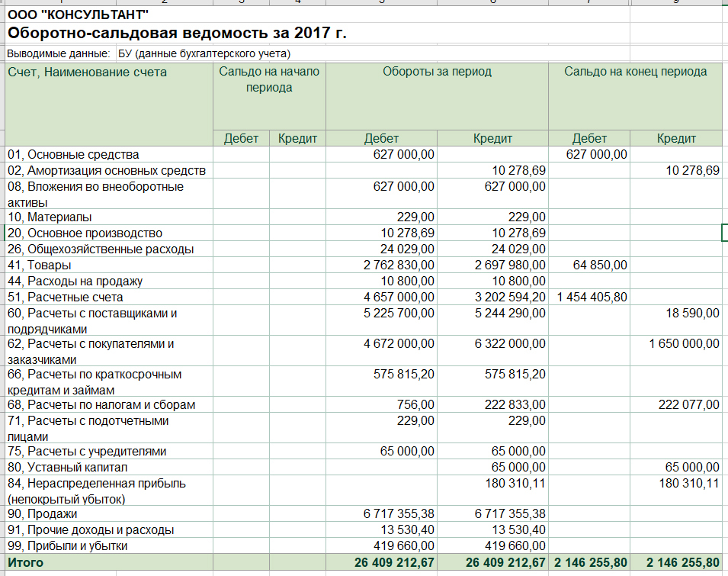Image resolution: width=728 pixels, height=576 pixels.
Task: Click the closing credit 180 310,11
Action: click(x=689, y=483)
